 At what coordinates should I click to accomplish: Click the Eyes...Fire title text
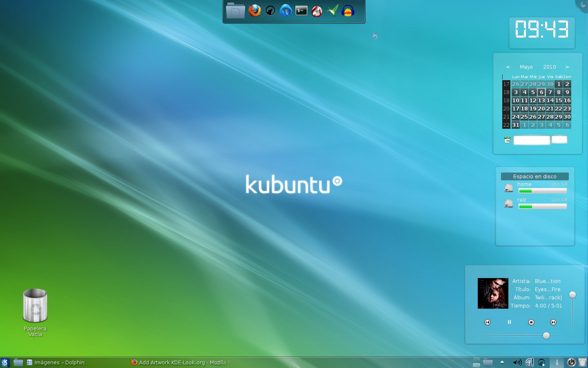coord(548,289)
